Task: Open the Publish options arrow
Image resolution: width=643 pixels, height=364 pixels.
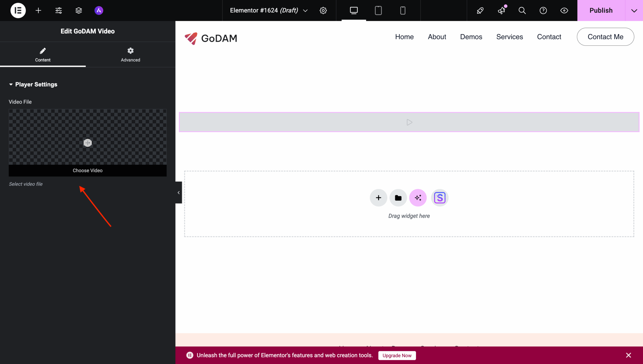Action: point(634,11)
